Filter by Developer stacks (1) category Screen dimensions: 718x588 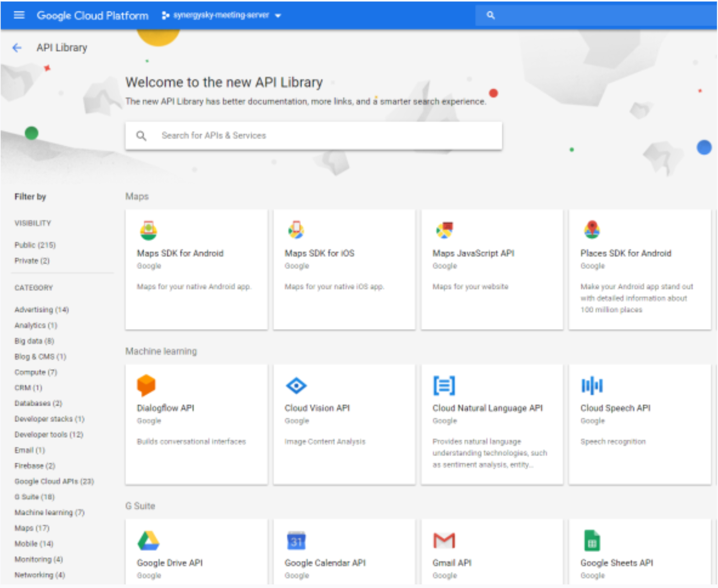pos(49,419)
